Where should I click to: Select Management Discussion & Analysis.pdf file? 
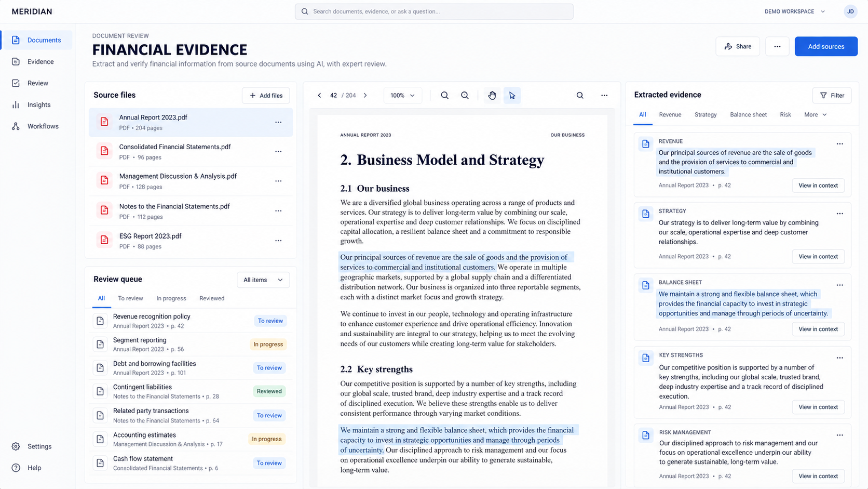tap(191, 181)
